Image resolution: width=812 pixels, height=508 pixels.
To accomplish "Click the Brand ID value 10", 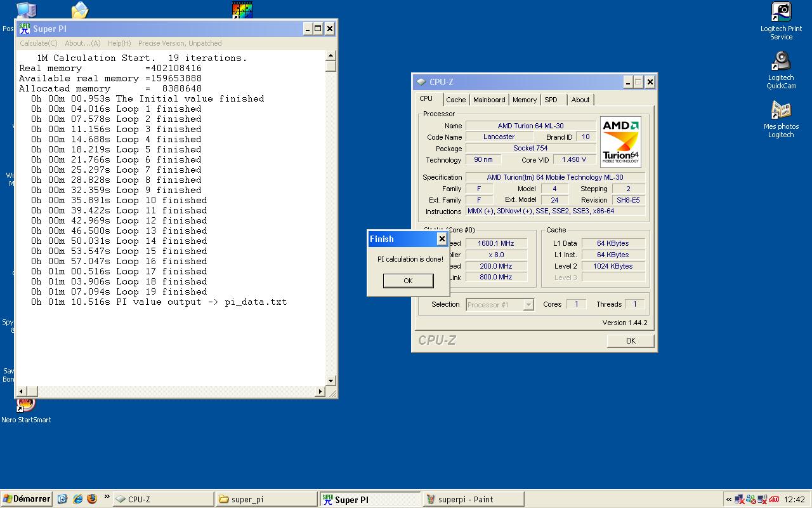I will [586, 137].
